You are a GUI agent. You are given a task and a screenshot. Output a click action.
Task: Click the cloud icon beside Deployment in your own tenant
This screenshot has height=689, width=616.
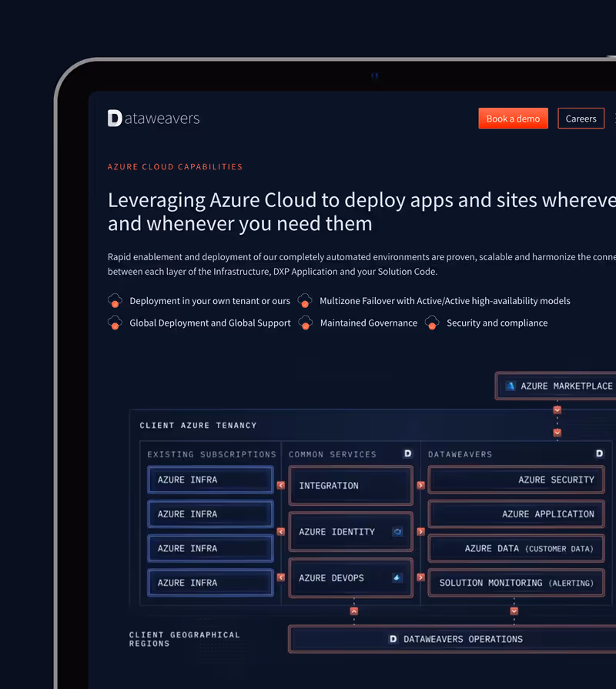click(115, 301)
